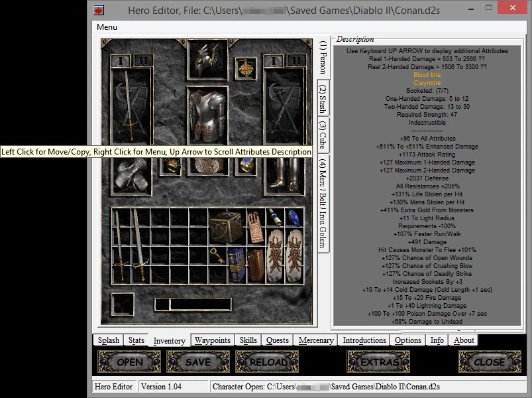This screenshot has height=398, width=532.
Task: Open the Menu menu
Action: (107, 27)
